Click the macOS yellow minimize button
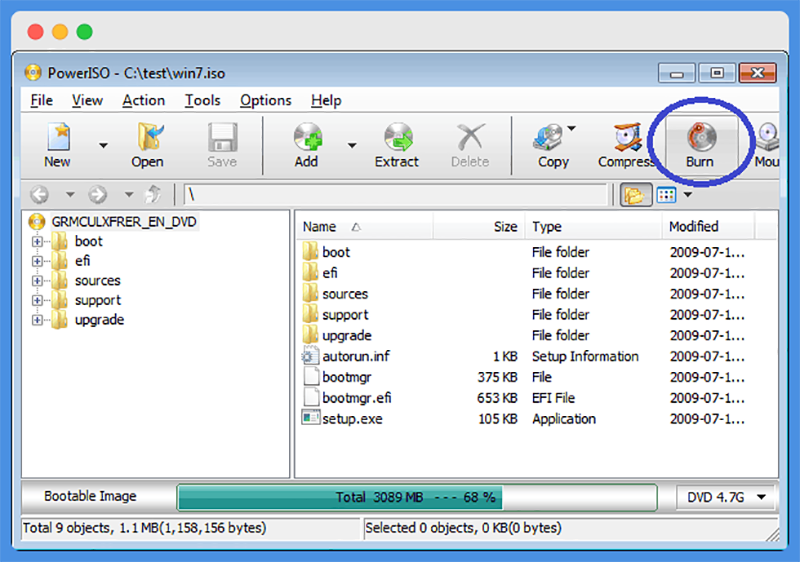Viewport: 800px width, 562px height. click(x=60, y=32)
